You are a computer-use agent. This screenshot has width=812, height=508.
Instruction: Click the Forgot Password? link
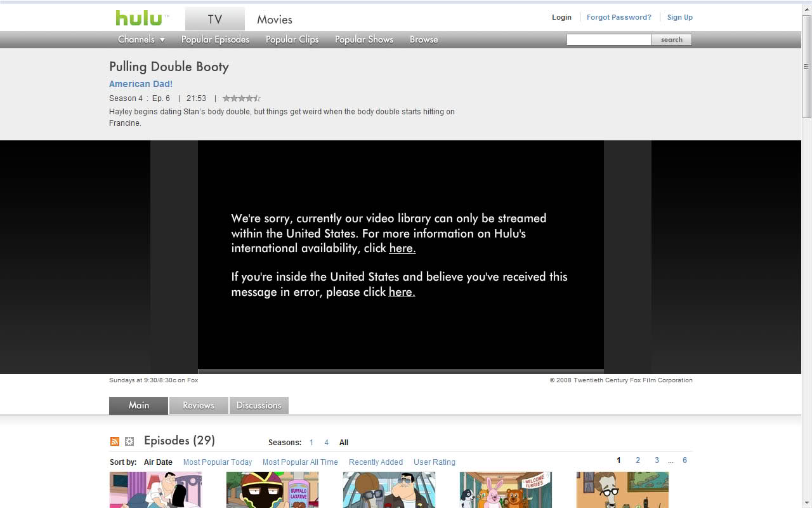[619, 17]
